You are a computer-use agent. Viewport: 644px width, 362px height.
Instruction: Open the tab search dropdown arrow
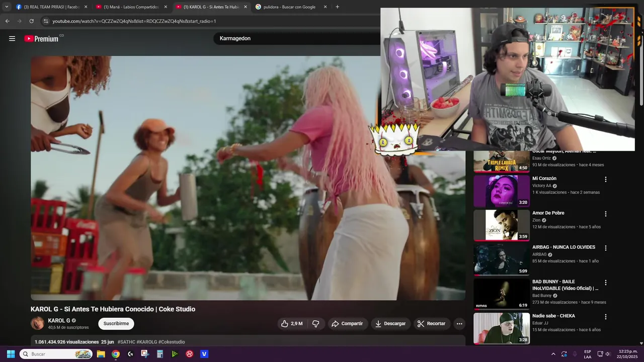point(7,7)
